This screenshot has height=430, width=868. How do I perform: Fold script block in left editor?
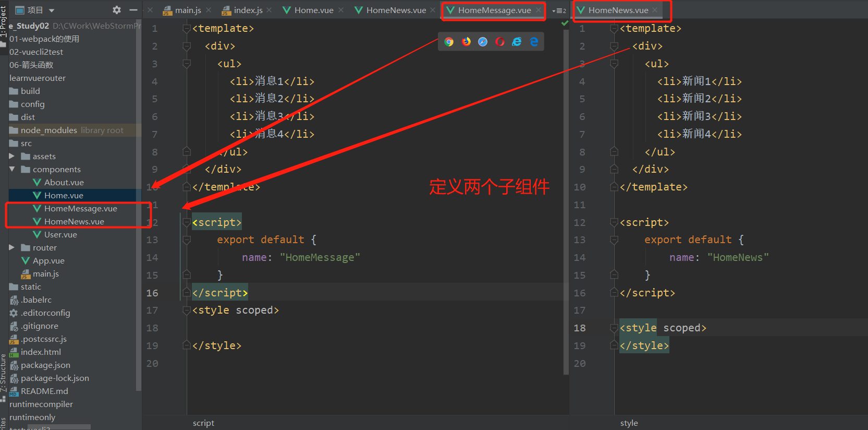187,222
